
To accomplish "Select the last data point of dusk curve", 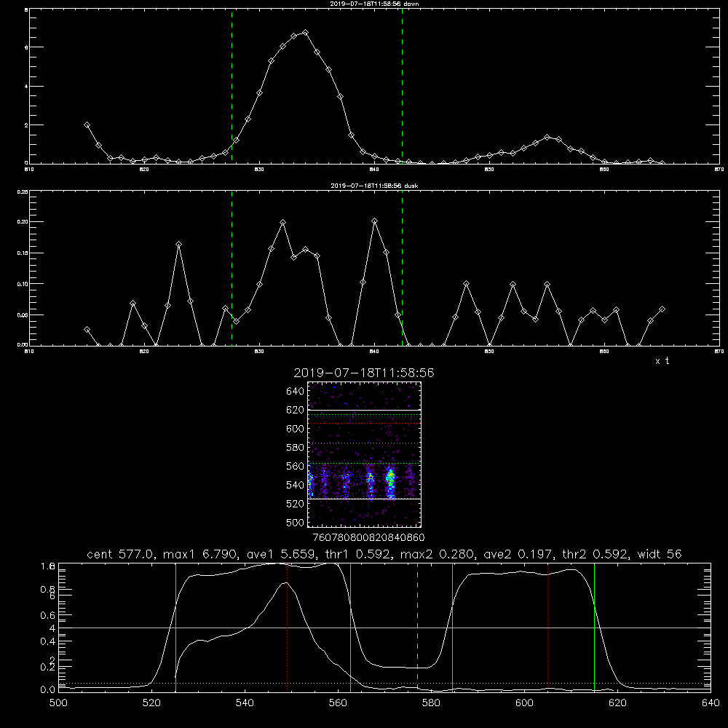I will pos(662,309).
